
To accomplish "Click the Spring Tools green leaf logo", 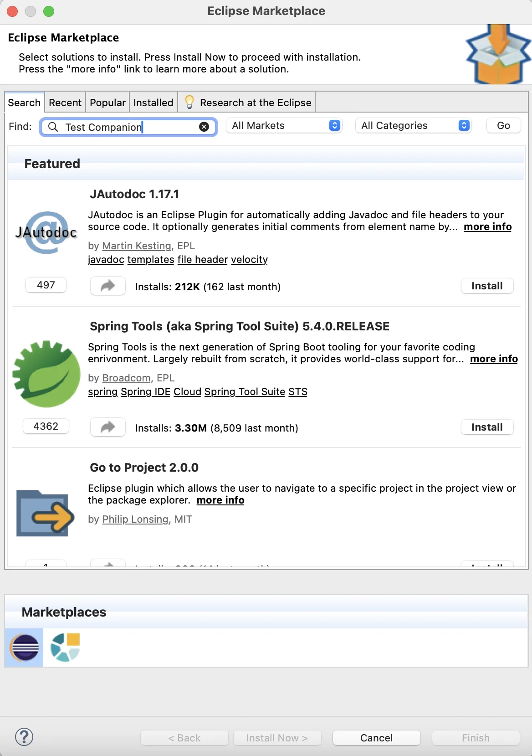I will 46,374.
